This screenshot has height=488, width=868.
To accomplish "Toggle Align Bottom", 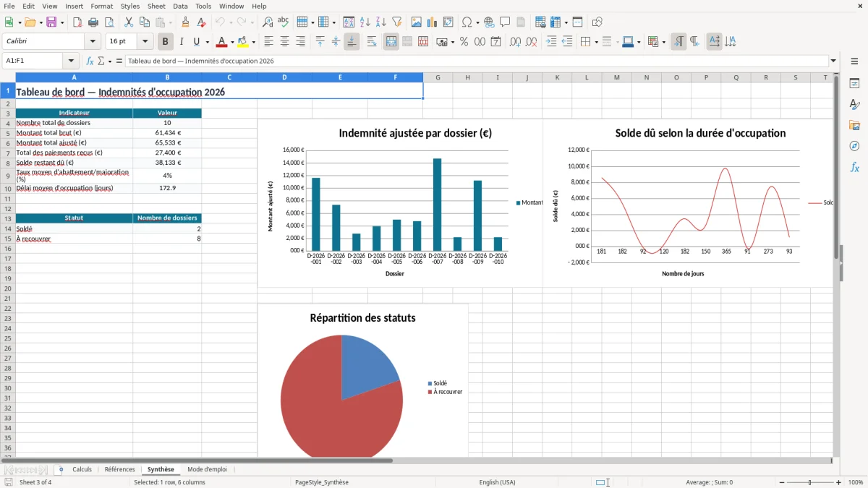I will [352, 42].
